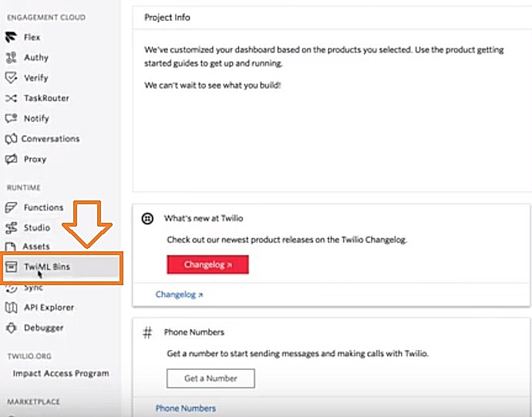Open API Explorer
532x417 pixels.
coord(49,308)
